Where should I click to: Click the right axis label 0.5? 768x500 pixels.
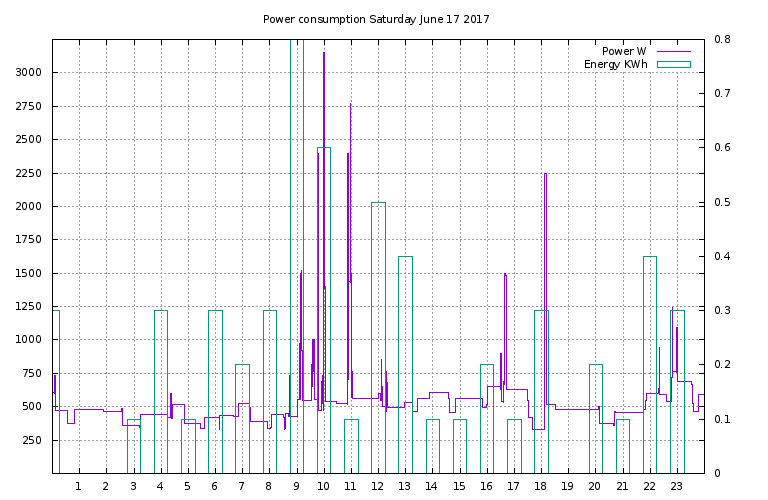click(722, 202)
